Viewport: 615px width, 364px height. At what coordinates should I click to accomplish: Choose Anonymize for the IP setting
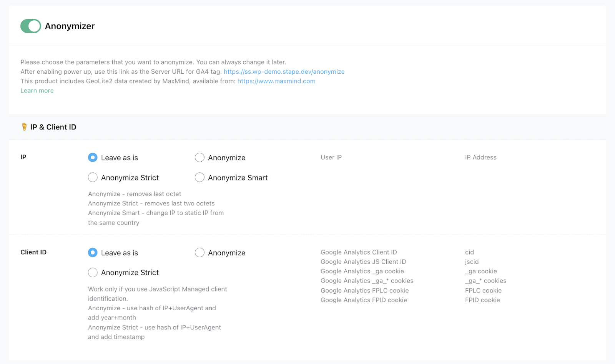199,157
